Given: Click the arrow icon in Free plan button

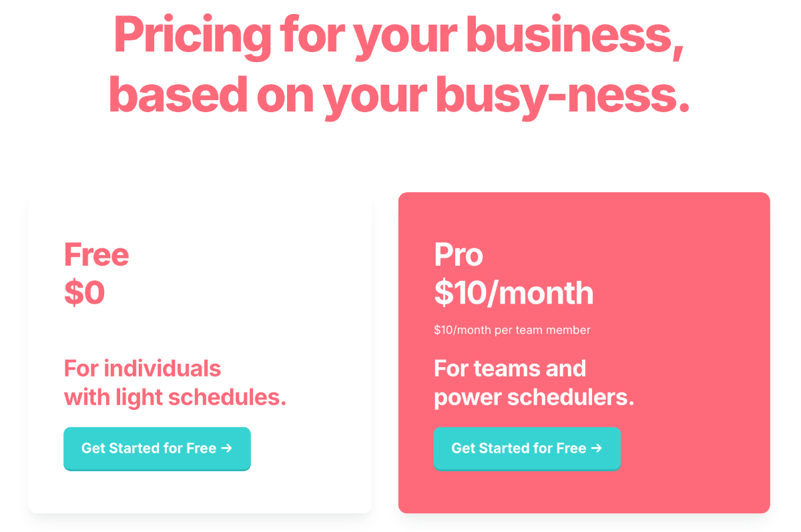Looking at the screenshot, I should point(226,449).
